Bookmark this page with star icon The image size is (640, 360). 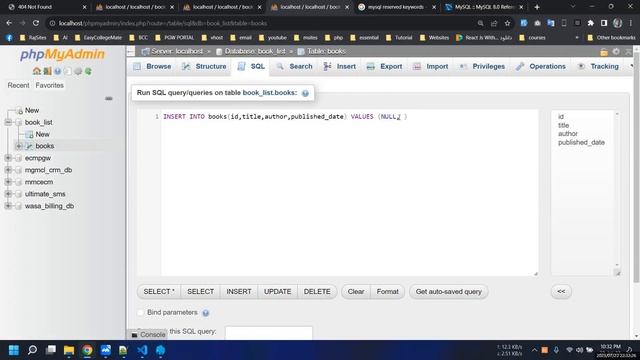point(507,23)
